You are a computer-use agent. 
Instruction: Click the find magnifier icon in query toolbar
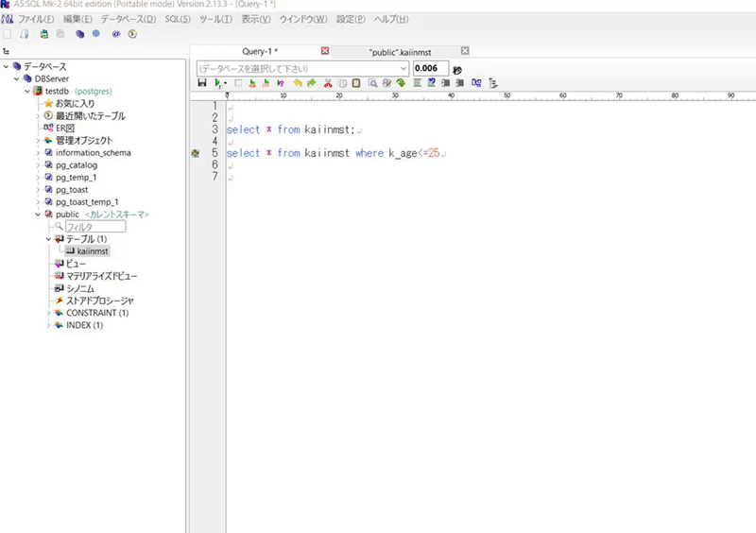(x=372, y=83)
